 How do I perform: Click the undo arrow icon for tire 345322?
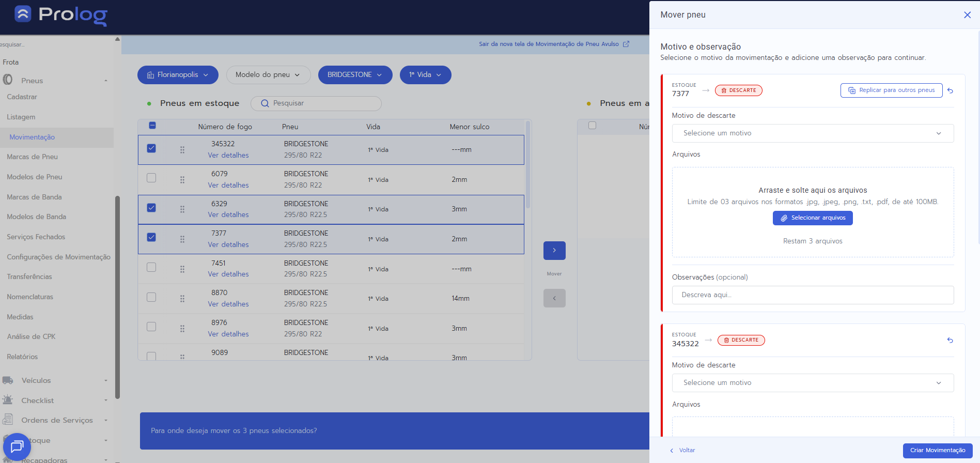950,340
